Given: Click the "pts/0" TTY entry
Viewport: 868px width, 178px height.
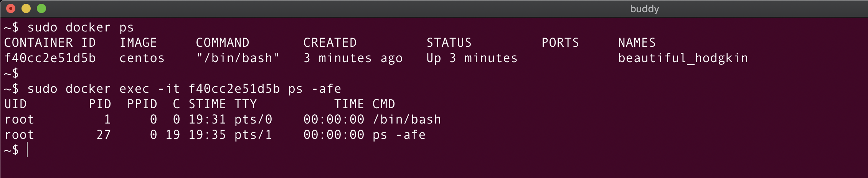Looking at the screenshot, I should [253, 119].
